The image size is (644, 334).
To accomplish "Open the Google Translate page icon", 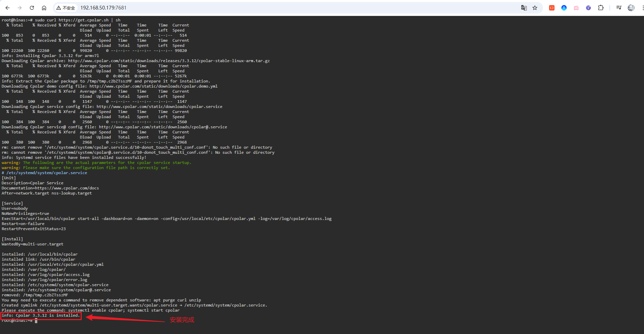I will 524,8.
